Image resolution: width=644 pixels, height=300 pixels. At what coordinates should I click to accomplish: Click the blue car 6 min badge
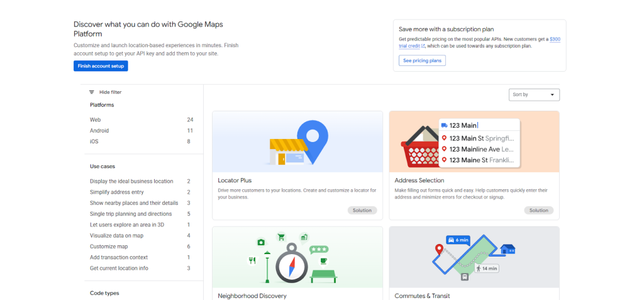point(458,240)
